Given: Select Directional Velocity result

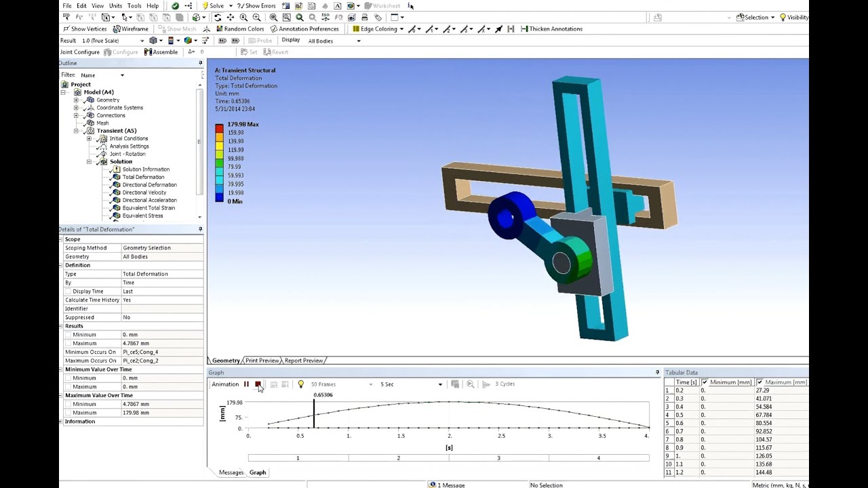Looking at the screenshot, I should pyautogui.click(x=144, y=192).
